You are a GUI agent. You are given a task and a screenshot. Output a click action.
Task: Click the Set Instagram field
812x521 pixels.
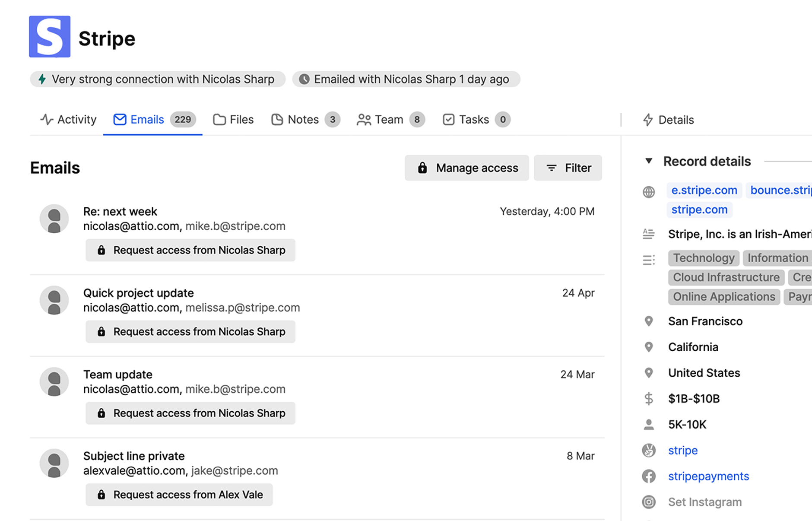click(705, 502)
